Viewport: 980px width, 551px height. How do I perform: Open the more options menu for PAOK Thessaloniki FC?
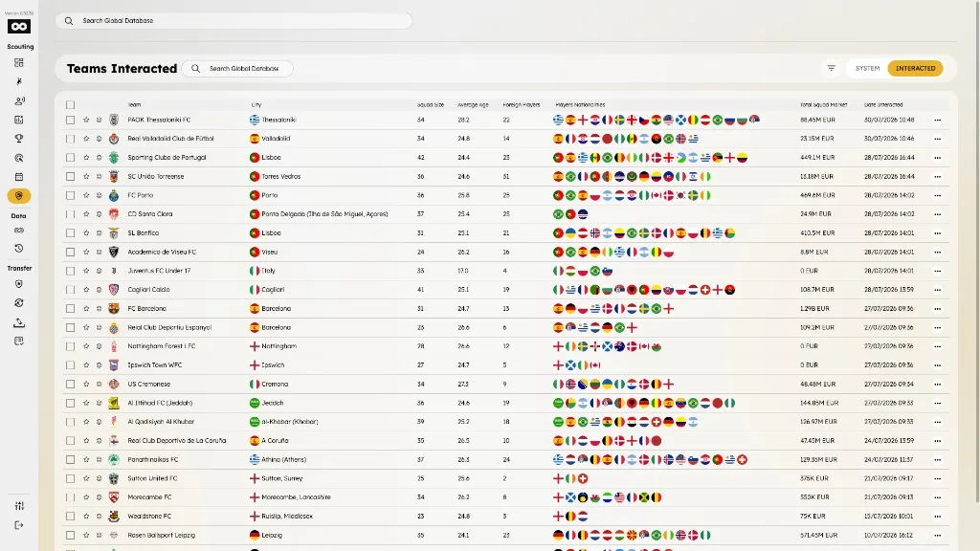pyautogui.click(x=938, y=120)
